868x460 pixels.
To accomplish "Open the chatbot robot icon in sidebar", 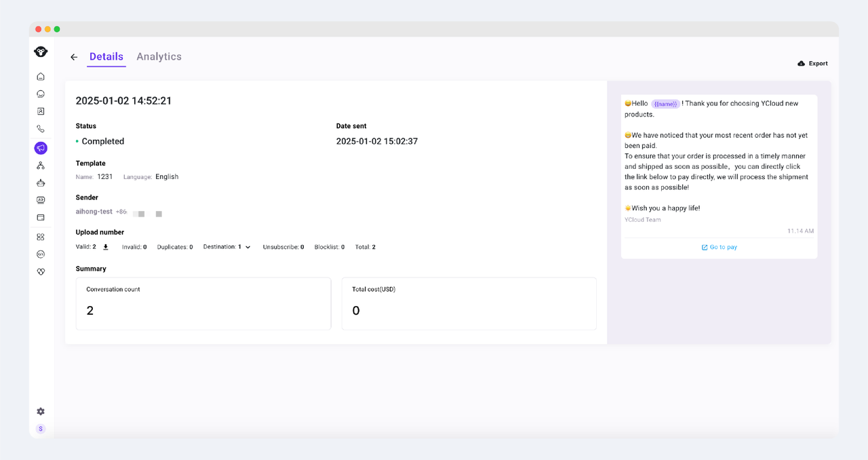I will pyautogui.click(x=41, y=183).
